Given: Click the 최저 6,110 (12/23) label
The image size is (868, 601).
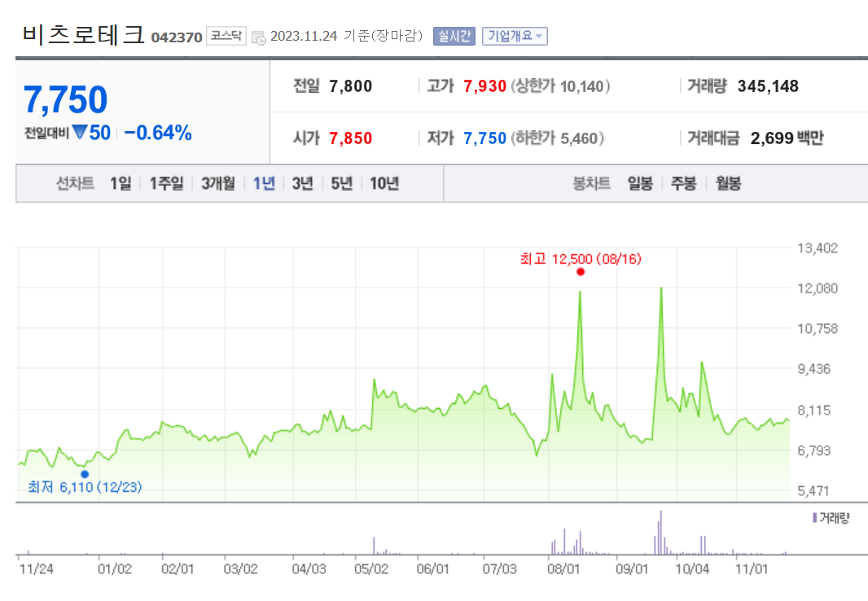Looking at the screenshot, I should tap(85, 487).
